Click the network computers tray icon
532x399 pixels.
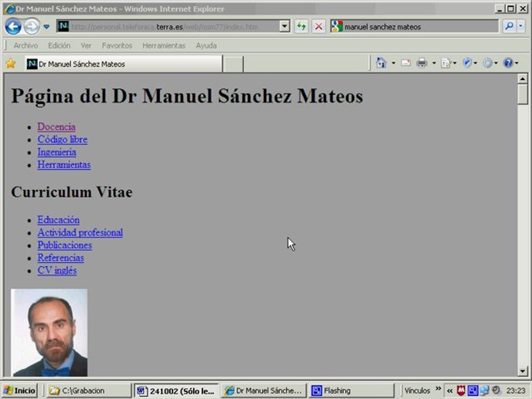pos(484,391)
